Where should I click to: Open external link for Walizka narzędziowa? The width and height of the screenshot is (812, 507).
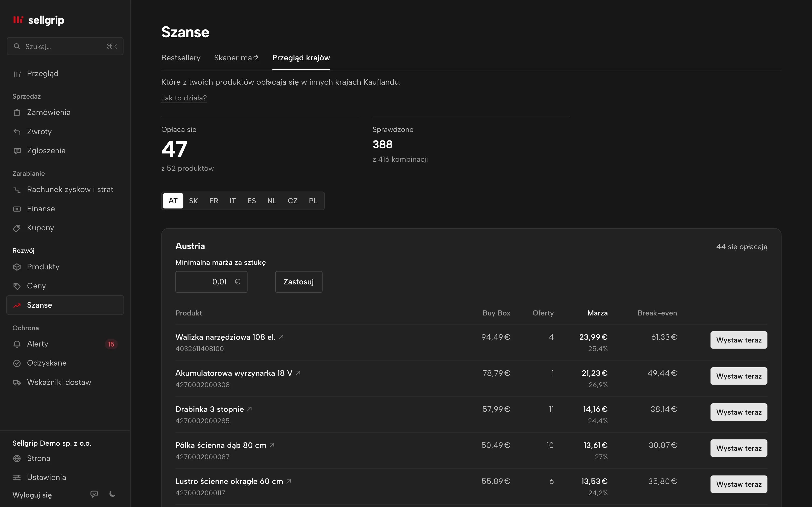click(x=281, y=337)
